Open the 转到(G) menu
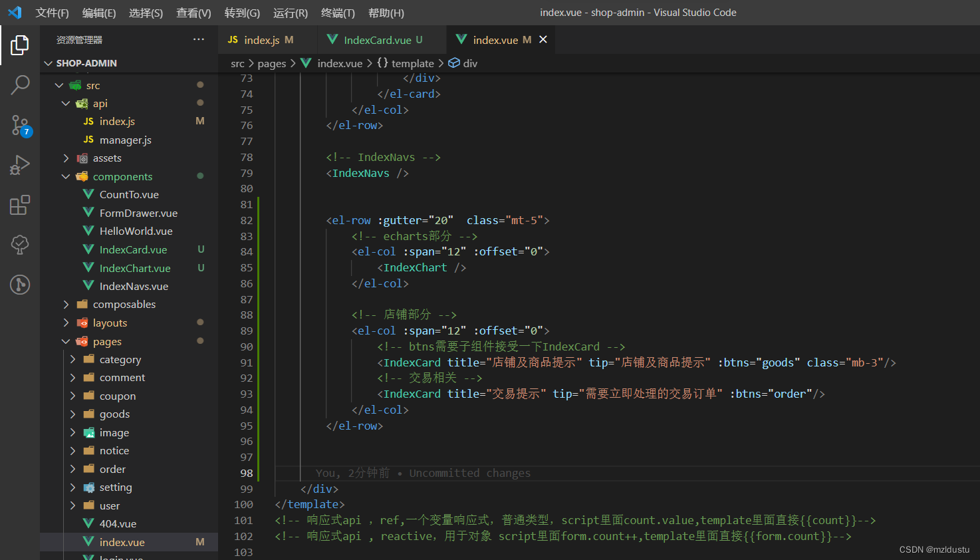 click(x=242, y=13)
